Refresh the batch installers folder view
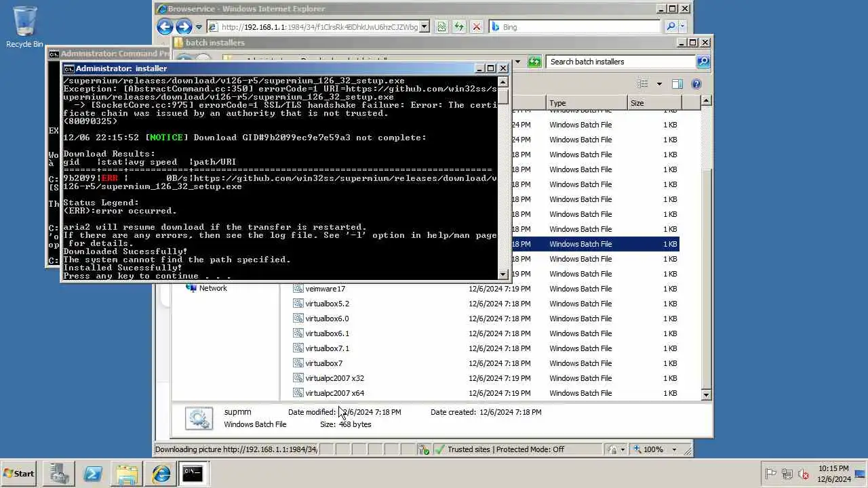 pos(534,62)
